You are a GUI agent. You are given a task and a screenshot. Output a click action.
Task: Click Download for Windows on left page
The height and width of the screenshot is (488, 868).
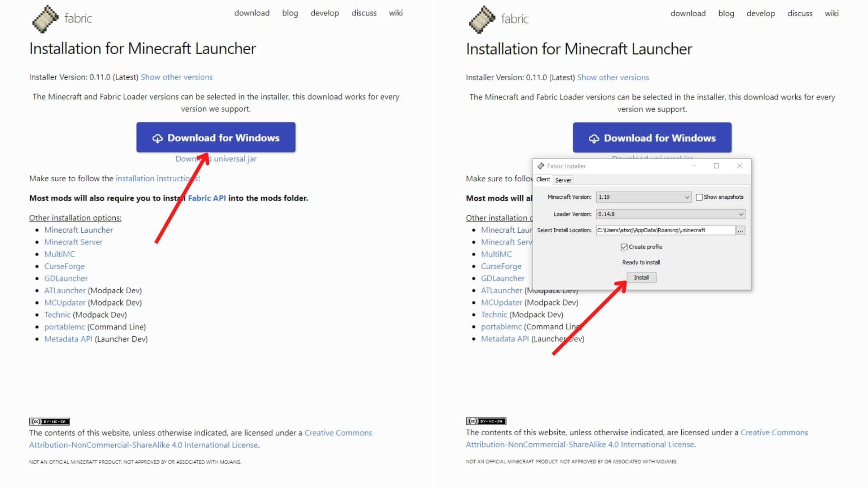pos(216,137)
